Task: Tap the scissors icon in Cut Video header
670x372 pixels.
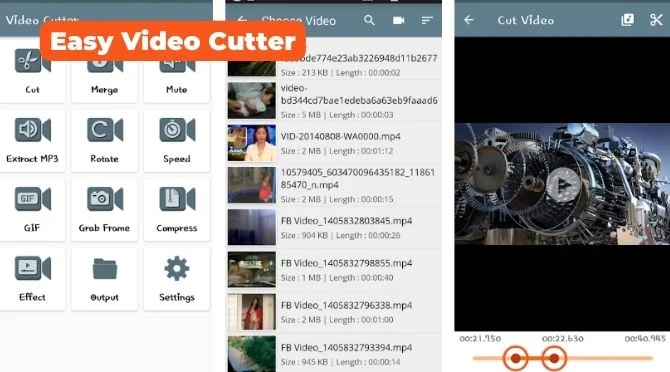Action: [x=656, y=20]
